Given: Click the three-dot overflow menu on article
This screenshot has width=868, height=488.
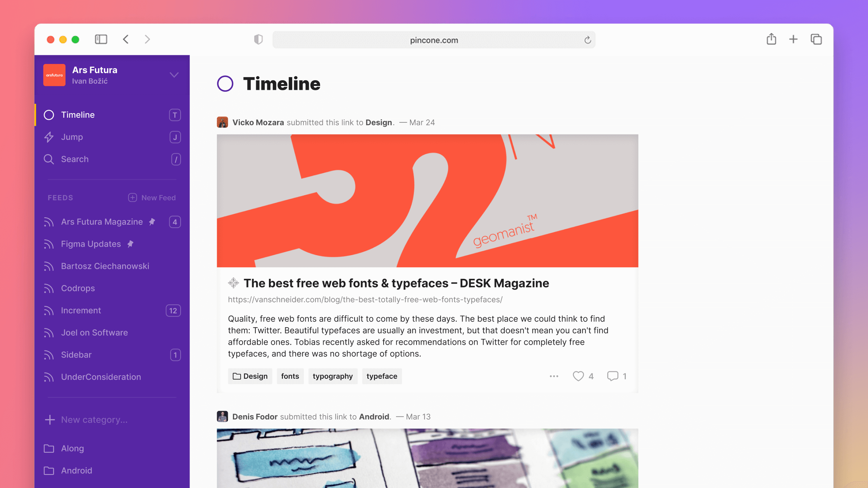Looking at the screenshot, I should pos(554,376).
